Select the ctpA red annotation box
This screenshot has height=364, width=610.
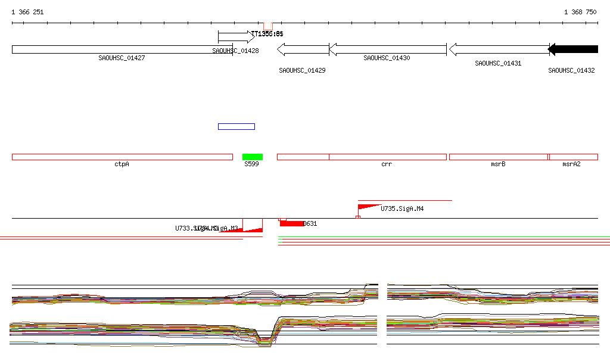click(x=122, y=157)
